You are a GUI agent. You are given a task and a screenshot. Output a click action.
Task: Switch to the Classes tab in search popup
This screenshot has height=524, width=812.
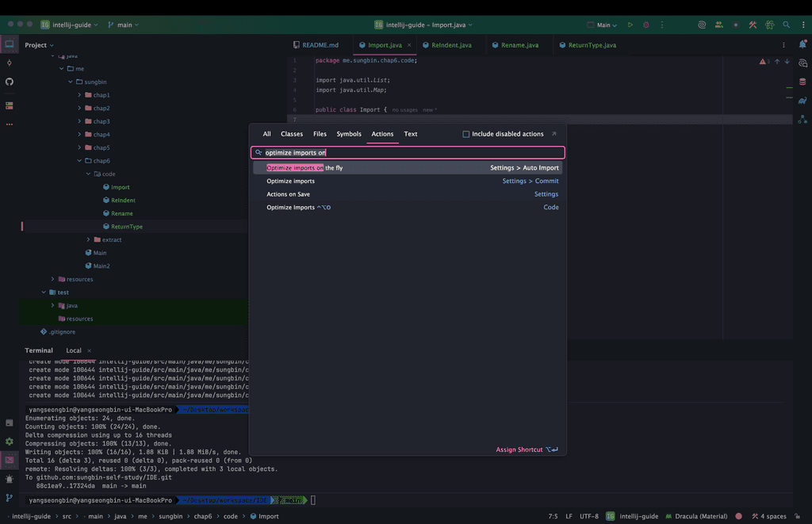292,134
